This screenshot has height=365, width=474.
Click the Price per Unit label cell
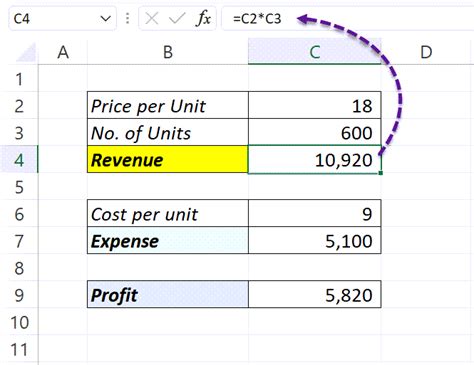168,105
